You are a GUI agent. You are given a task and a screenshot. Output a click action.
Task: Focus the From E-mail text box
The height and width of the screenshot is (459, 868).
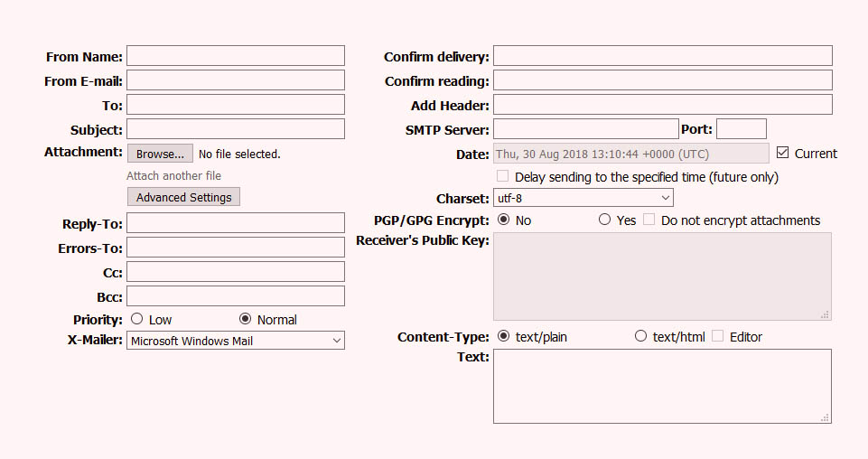[x=236, y=80]
